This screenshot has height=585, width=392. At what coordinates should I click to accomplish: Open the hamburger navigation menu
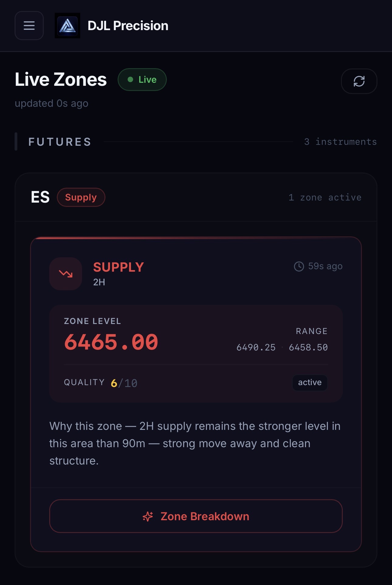pos(29,26)
